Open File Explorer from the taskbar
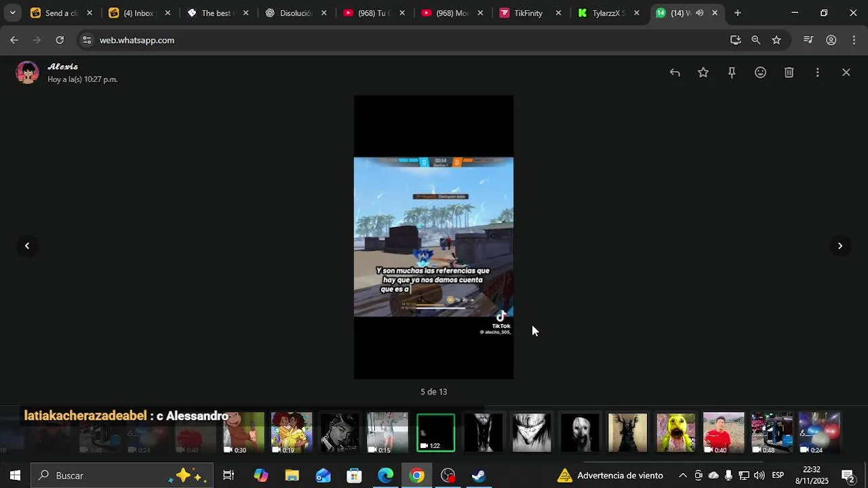The image size is (868, 488). tap(292, 476)
